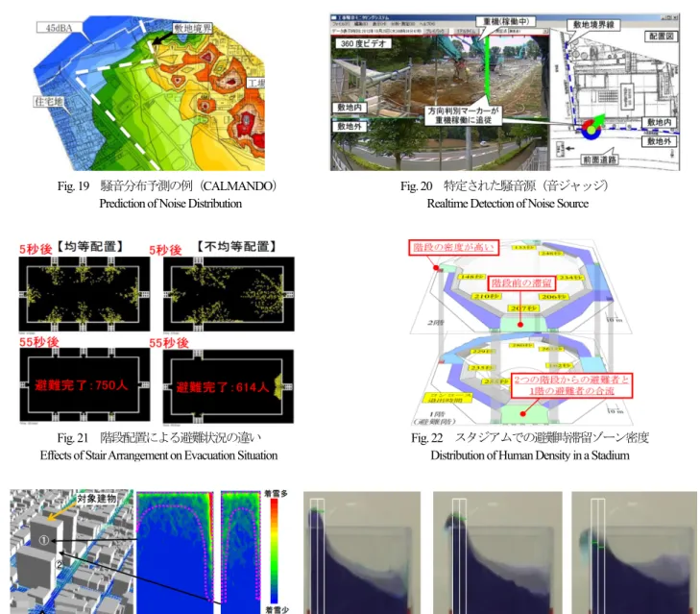Click the 避難完了:750人 text
The width and height of the screenshot is (700, 614).
pos(82,385)
